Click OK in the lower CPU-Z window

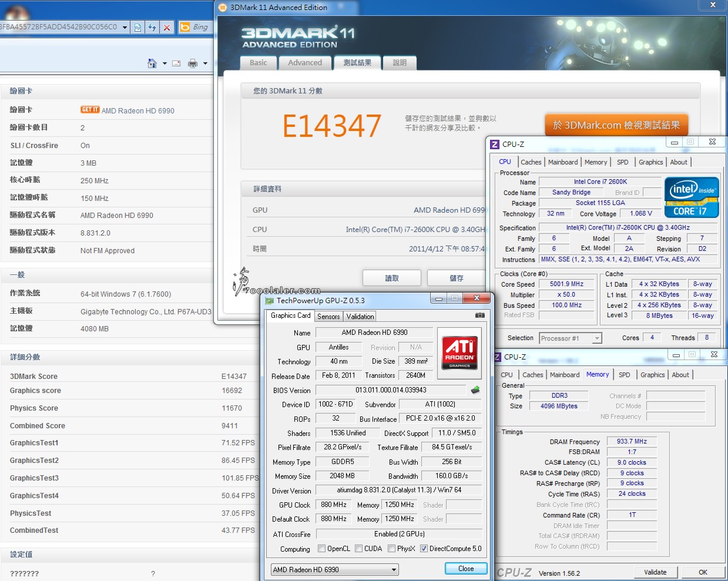[703, 572]
